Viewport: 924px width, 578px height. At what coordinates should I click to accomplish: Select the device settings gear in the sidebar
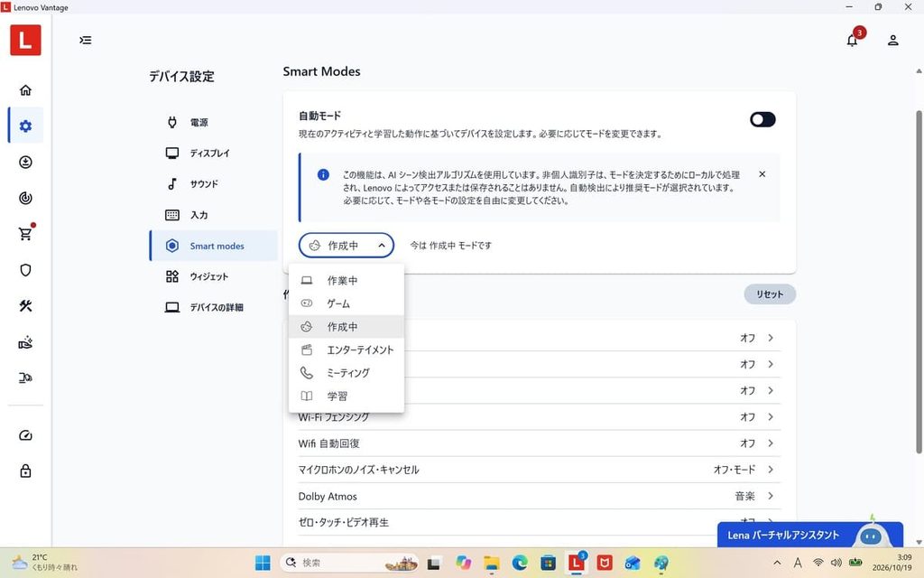[25, 126]
